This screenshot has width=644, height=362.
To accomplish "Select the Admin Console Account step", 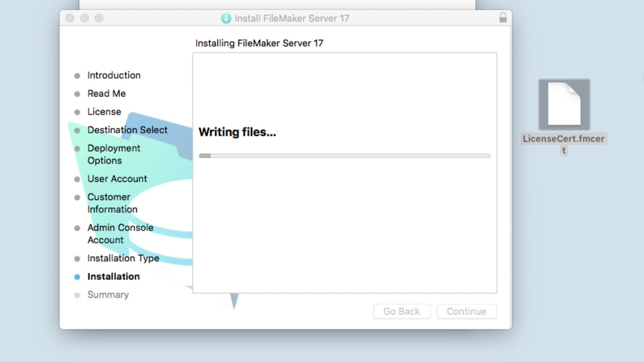I will click(x=120, y=234).
